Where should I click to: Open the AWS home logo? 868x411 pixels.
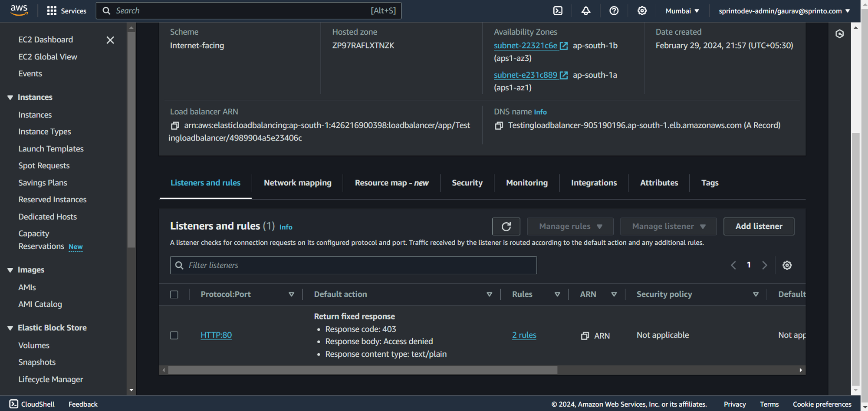tap(19, 10)
